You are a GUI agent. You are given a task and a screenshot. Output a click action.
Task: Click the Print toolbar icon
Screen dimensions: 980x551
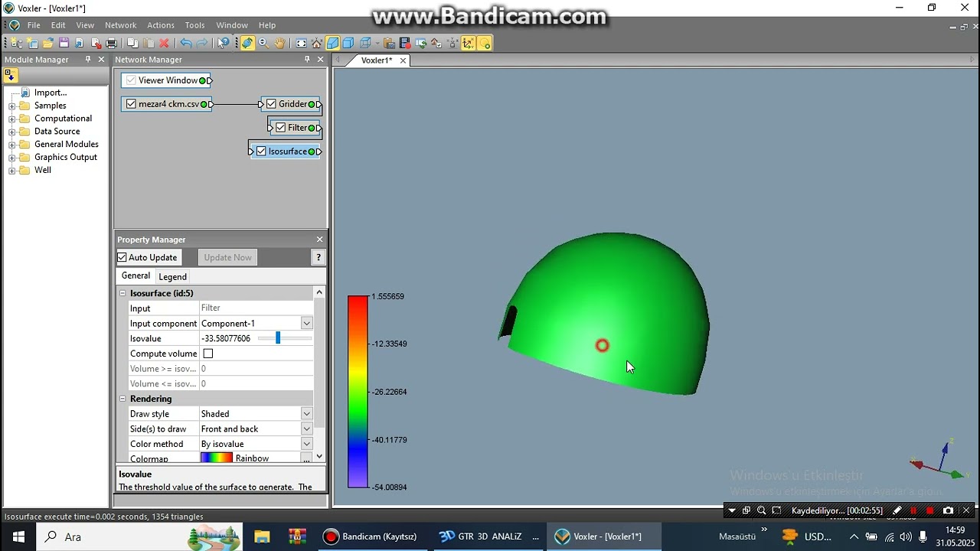(111, 44)
